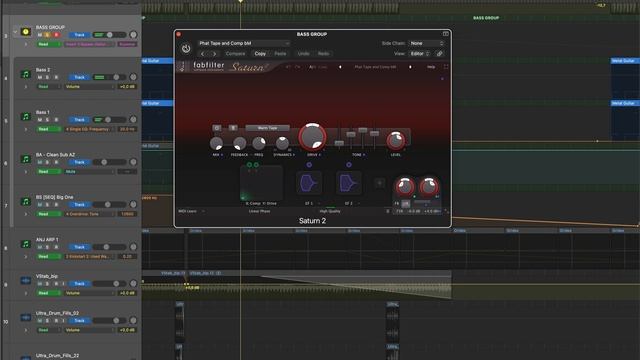Click the band power icon left of Warm Tape
640x360 pixels.
pos(217,128)
